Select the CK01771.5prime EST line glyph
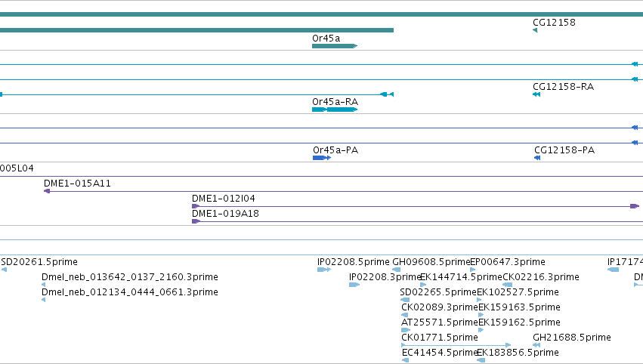The height and width of the screenshot is (364, 643). [456, 345]
